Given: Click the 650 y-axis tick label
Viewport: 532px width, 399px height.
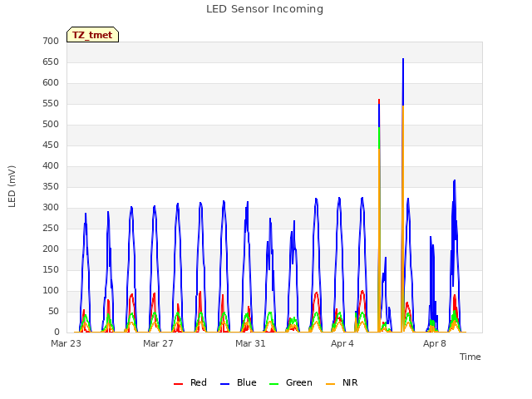Looking at the screenshot, I should [51, 62].
